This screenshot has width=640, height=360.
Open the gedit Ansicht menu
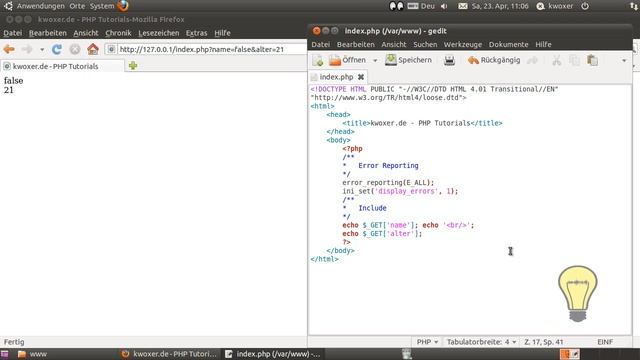tap(394, 44)
